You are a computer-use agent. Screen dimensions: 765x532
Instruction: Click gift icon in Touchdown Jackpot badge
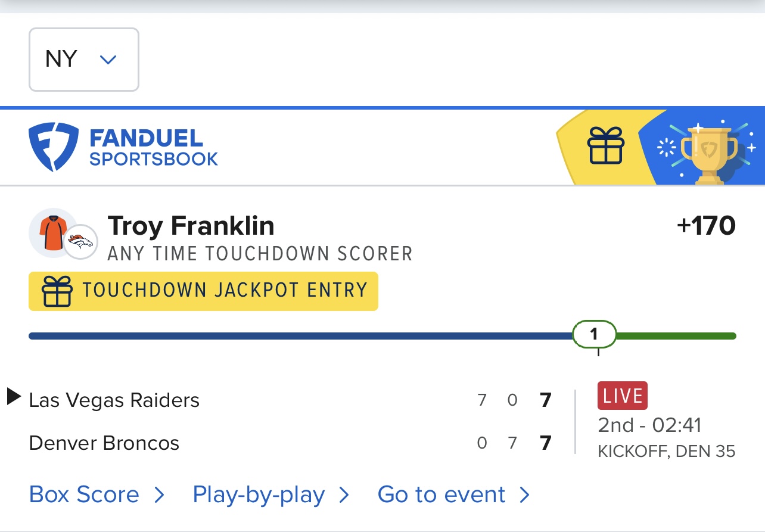[57, 291]
